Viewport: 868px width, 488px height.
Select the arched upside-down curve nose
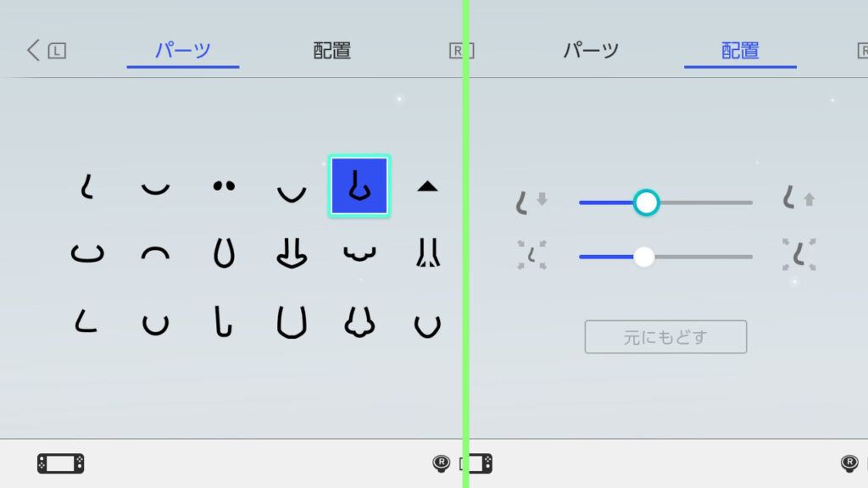[156, 253]
